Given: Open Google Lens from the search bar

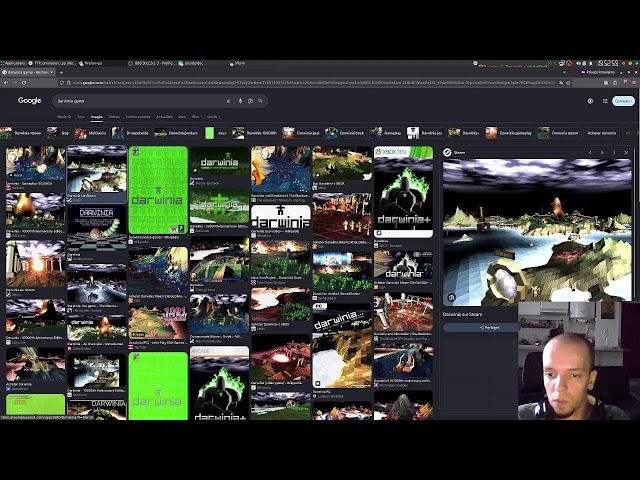Looking at the screenshot, I should pos(250,101).
